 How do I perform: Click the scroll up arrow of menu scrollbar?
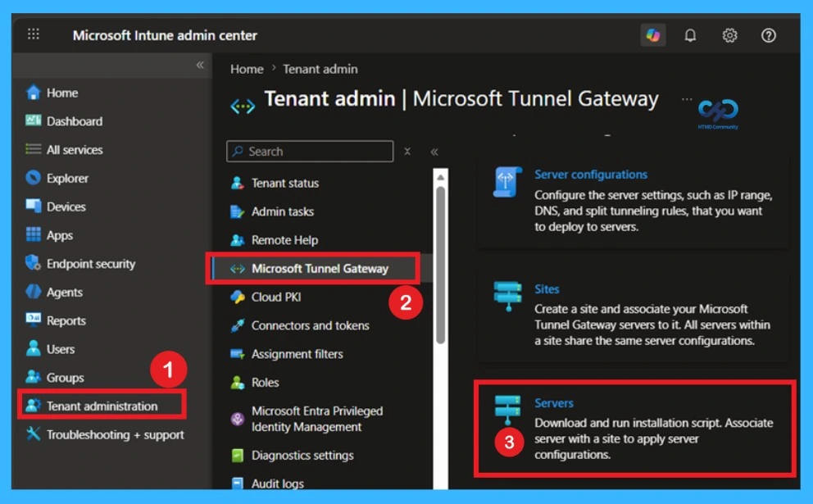point(440,177)
